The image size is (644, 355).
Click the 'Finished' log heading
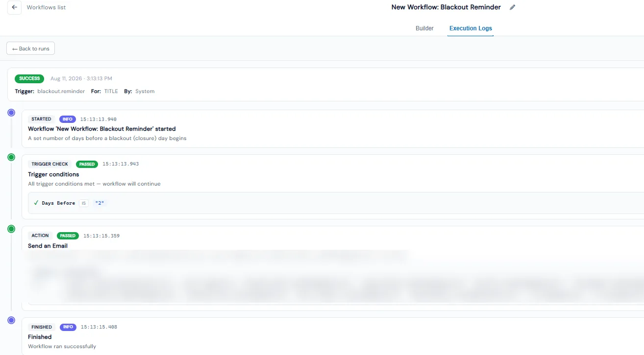(x=40, y=337)
